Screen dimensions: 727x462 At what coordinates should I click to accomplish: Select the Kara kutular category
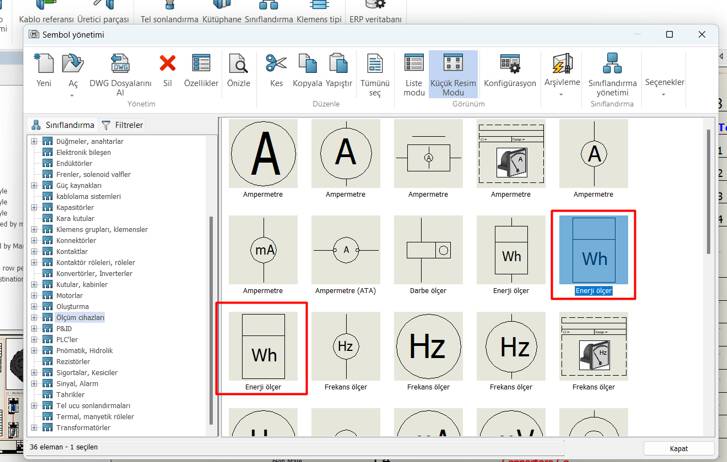75,218
